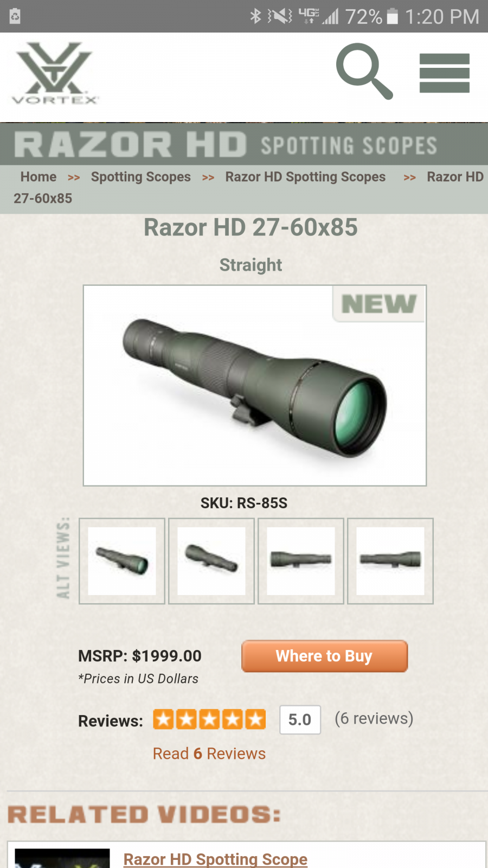Tap the notification icon in status bar

(x=15, y=16)
